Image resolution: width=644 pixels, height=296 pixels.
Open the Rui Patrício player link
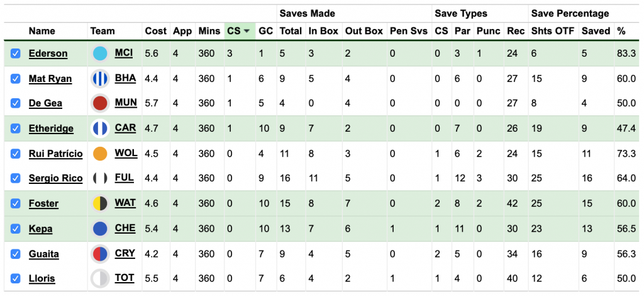coord(55,154)
